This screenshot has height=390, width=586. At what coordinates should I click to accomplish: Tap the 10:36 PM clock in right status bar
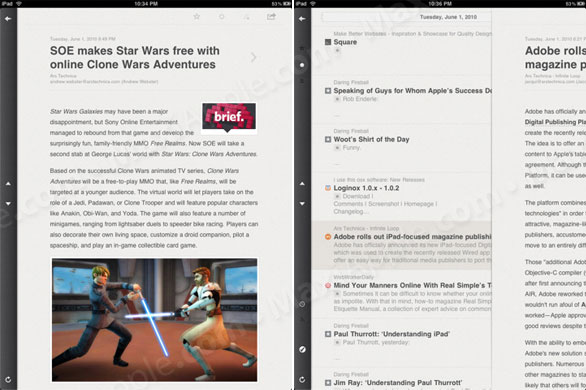[x=440, y=3]
